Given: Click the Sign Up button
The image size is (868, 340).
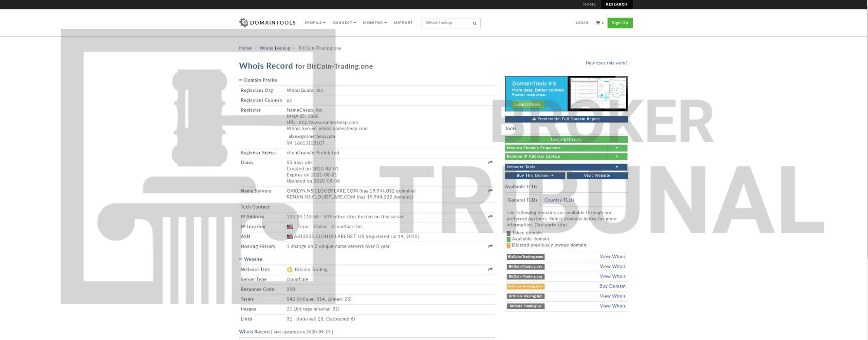Looking at the screenshot, I should click(620, 23).
